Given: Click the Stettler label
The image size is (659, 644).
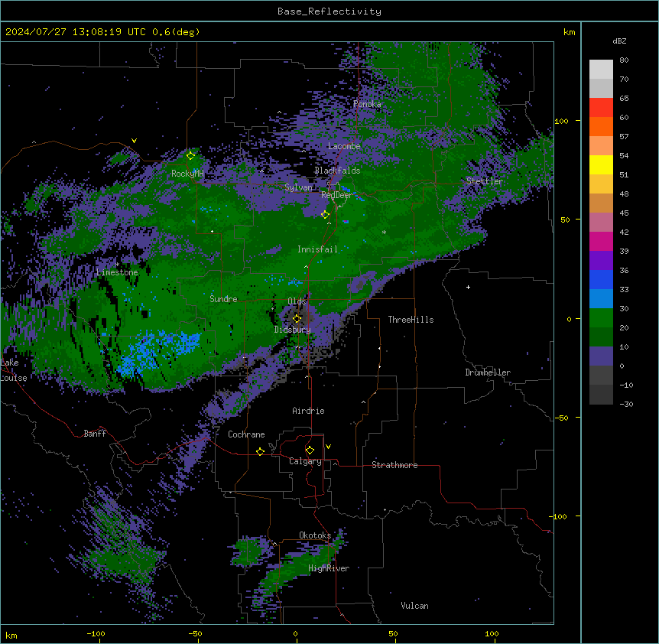Looking at the screenshot, I should (x=484, y=181).
